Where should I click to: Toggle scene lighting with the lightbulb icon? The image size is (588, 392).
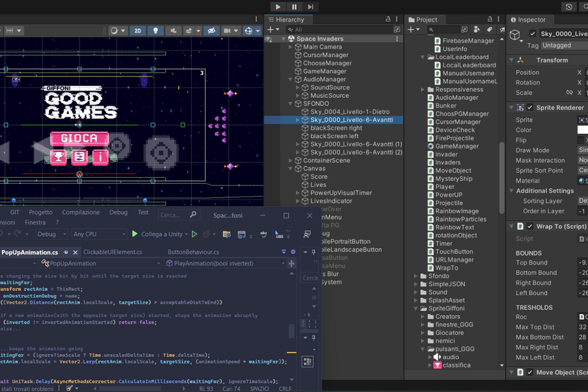(156, 31)
